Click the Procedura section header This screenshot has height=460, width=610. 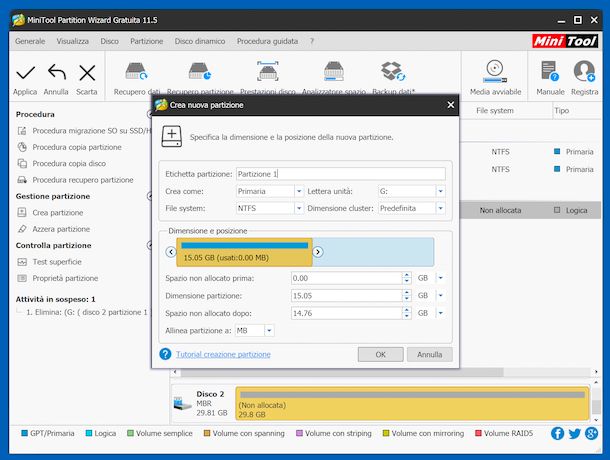[x=35, y=114]
